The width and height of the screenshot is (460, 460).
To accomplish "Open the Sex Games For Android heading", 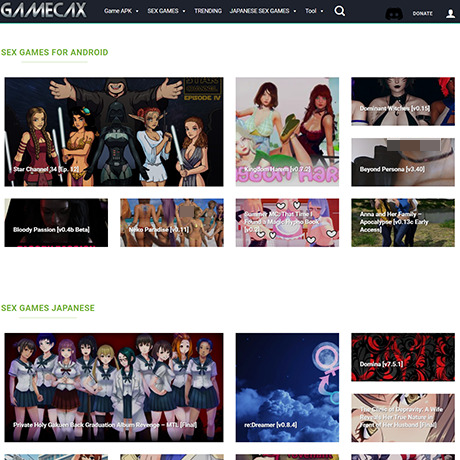I will click(55, 52).
